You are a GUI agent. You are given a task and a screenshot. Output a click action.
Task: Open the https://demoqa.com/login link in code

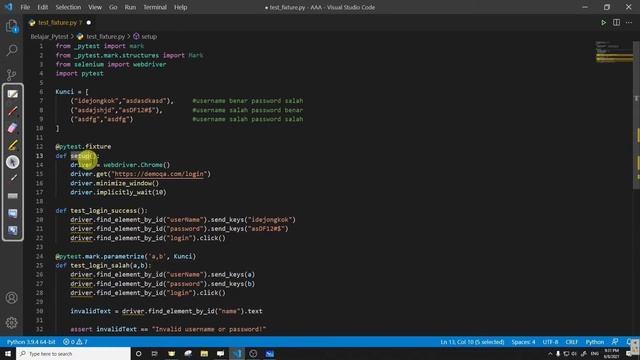[x=159, y=174]
